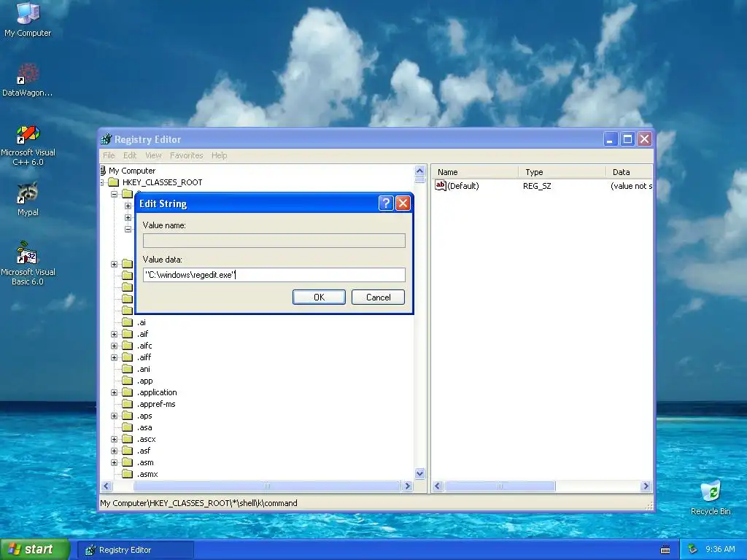Open the Edit menu
This screenshot has height=560, width=747.
click(130, 155)
